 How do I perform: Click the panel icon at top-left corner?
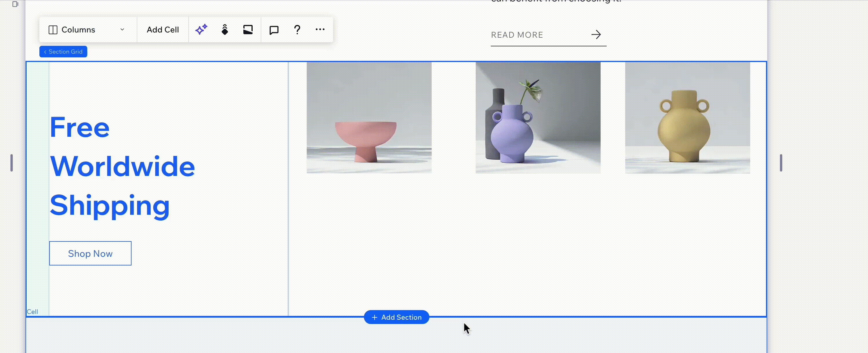click(15, 4)
